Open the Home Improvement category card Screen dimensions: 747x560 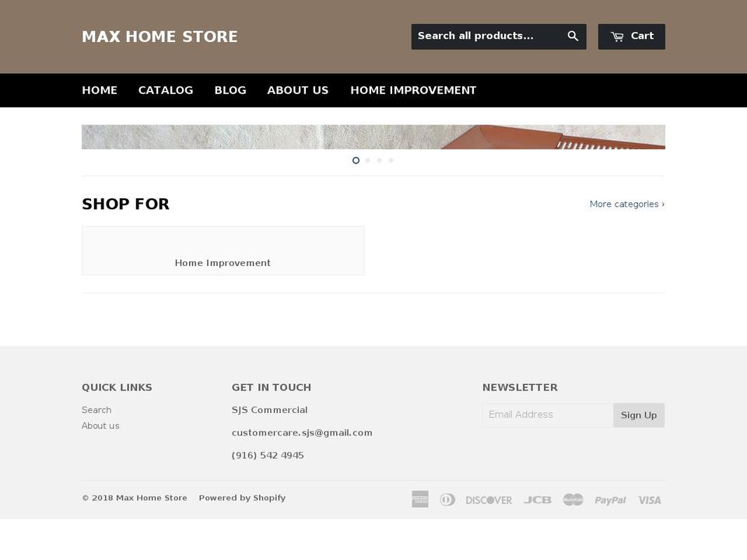pyautogui.click(x=223, y=251)
